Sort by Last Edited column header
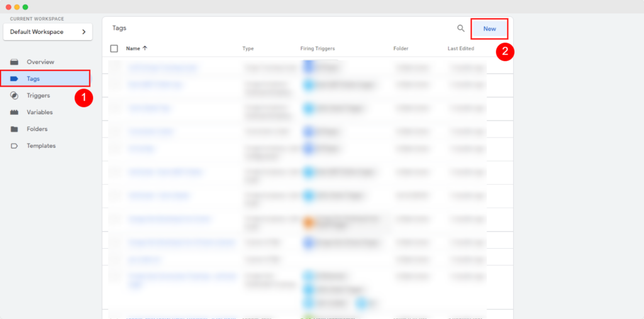644x319 pixels. pyautogui.click(x=461, y=48)
